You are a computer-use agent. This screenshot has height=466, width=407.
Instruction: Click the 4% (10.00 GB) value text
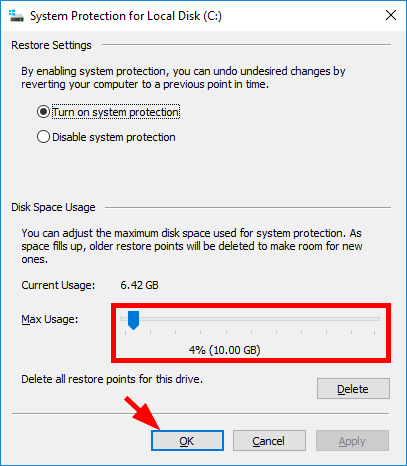pos(224,350)
